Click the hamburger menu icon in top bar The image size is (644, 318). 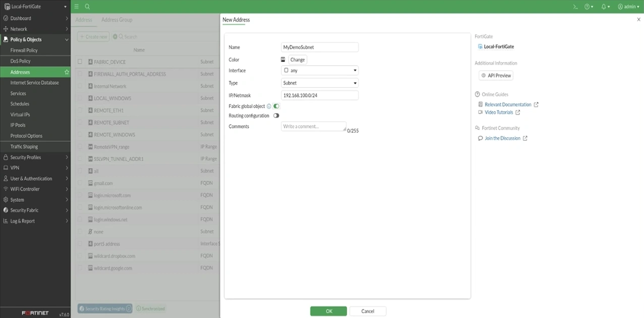[76, 7]
